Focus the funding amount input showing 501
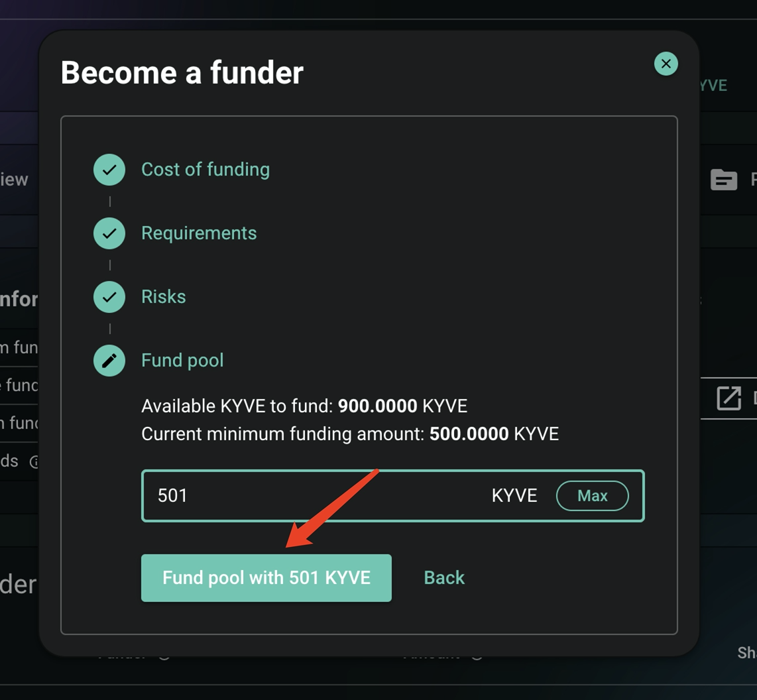757x700 pixels. (x=318, y=496)
